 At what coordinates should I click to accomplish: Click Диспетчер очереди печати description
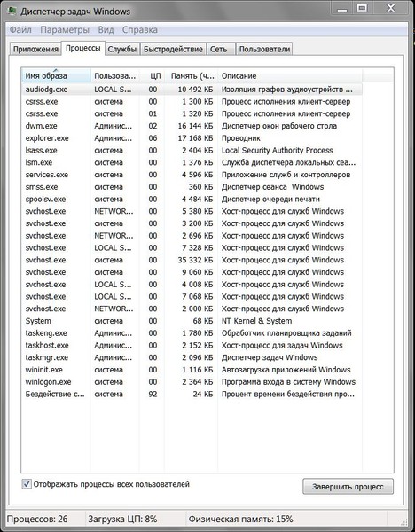point(270,199)
